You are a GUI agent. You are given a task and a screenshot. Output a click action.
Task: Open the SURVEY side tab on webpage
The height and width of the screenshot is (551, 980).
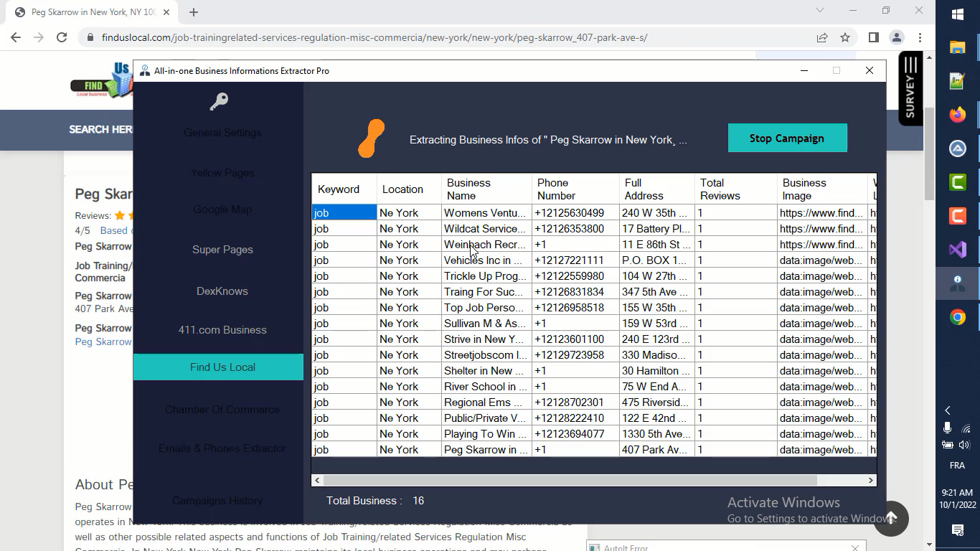910,89
